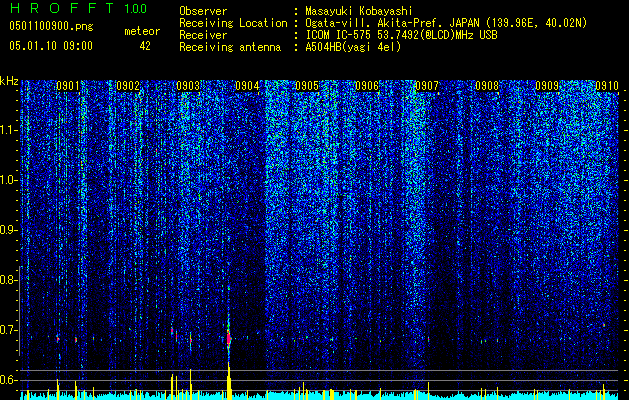Select the Ogata-vill. Akita-Pref. JAPAN location text

click(446, 23)
